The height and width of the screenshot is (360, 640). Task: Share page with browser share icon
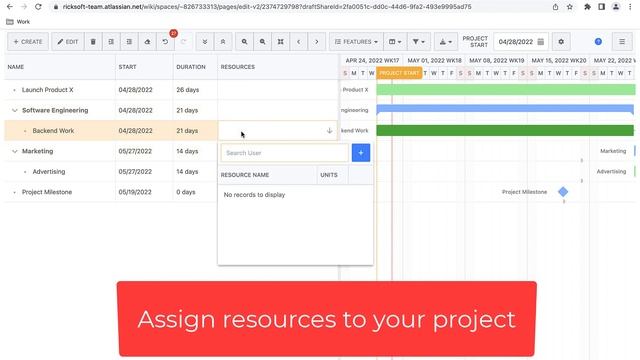[x=556, y=7]
